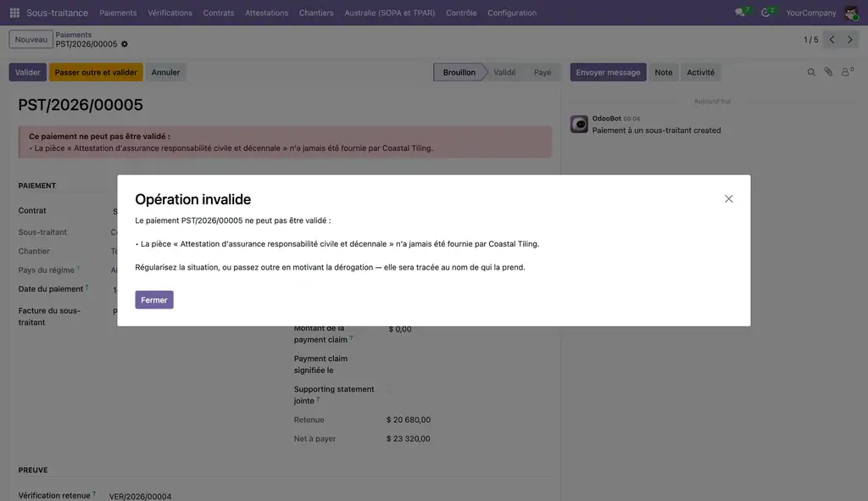Screen dimensions: 868x501
Task: Open the Configuration menu
Action: [512, 13]
